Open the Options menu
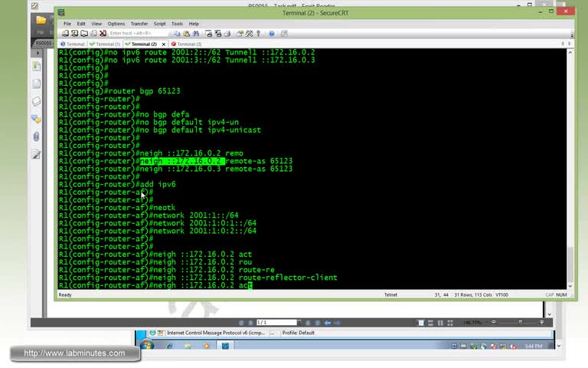 tap(116, 24)
